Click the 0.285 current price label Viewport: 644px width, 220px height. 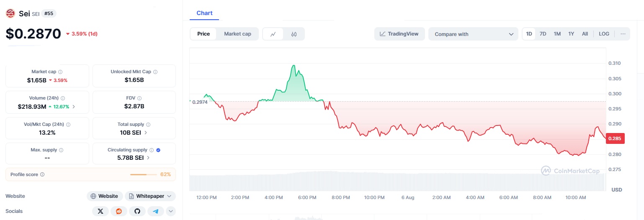pos(615,138)
